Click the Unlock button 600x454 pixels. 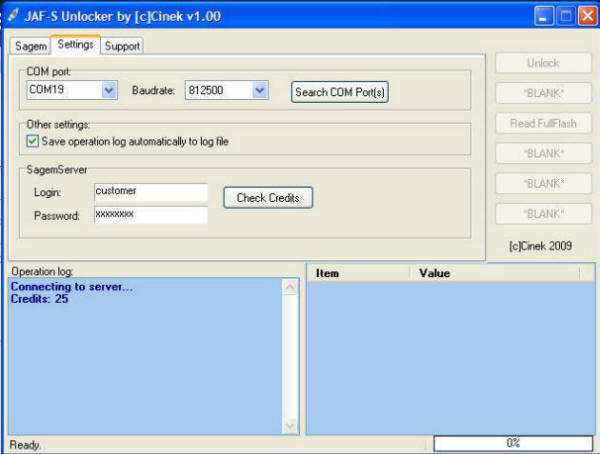[x=543, y=63]
